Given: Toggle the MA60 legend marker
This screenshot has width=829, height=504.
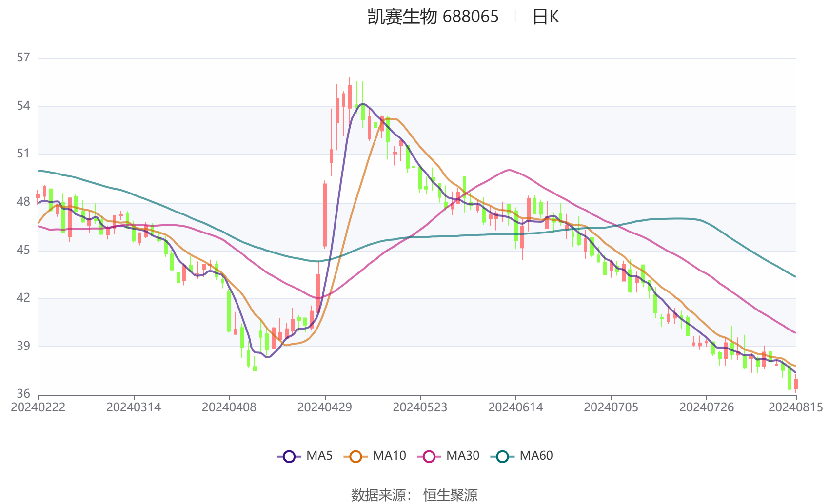Looking at the screenshot, I should 502,456.
